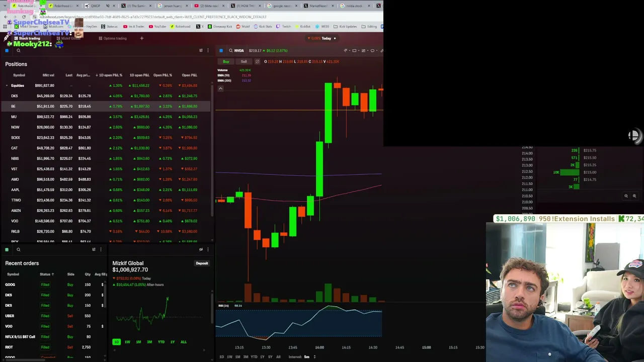Image resolution: width=644 pixels, height=362 pixels.
Task: Open Recent orders column settings icon
Action: pos(94,249)
